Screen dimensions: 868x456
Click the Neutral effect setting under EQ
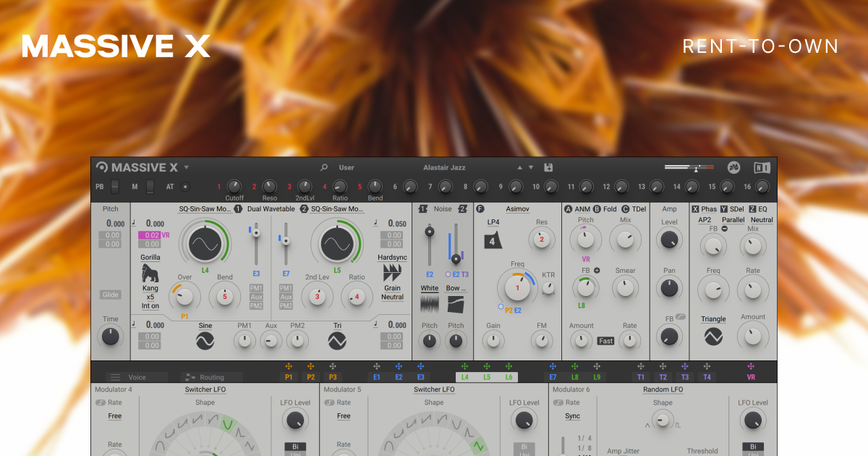[x=762, y=220]
